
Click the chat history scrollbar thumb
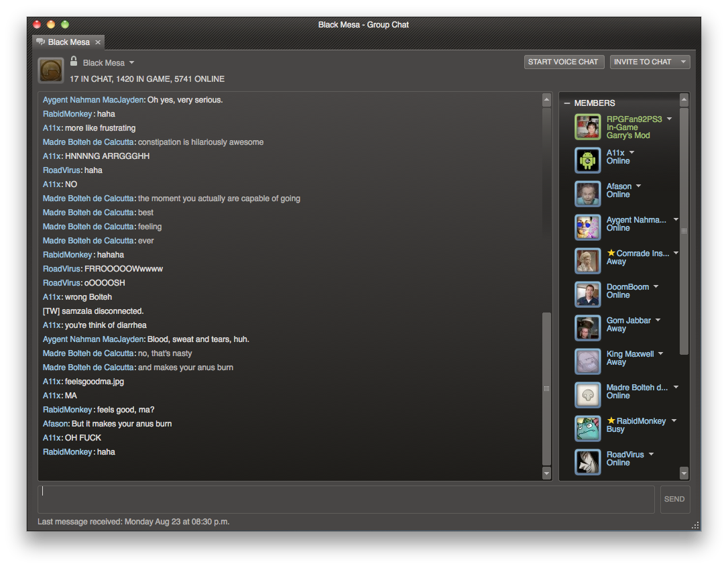coord(546,388)
